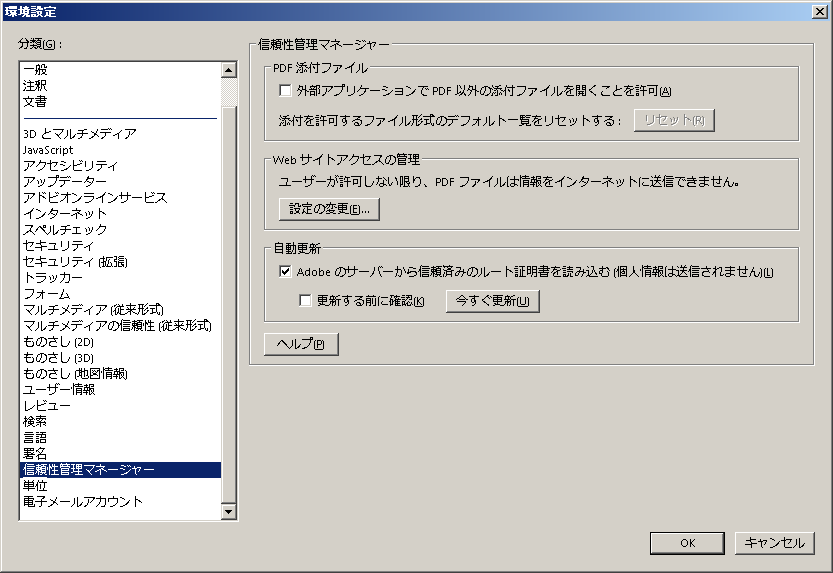
Task: Uncheck loading trusted root certificates from Adobe server
Action: (285, 271)
